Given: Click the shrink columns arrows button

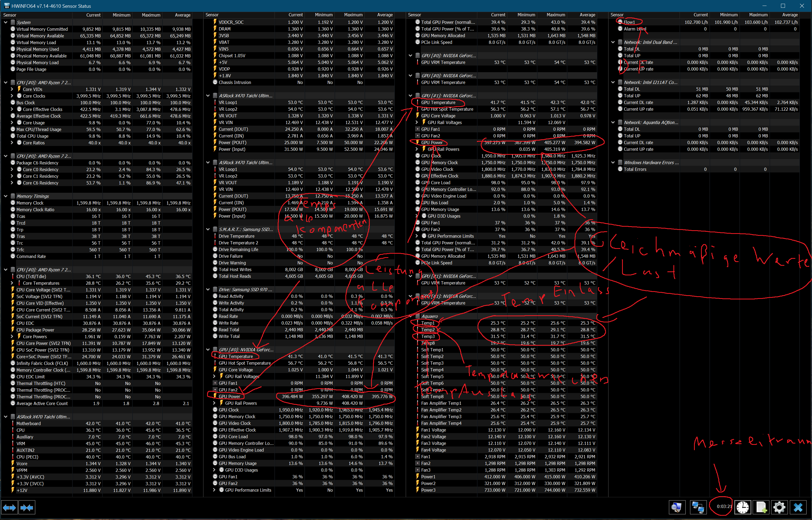Looking at the screenshot, I should (x=27, y=507).
